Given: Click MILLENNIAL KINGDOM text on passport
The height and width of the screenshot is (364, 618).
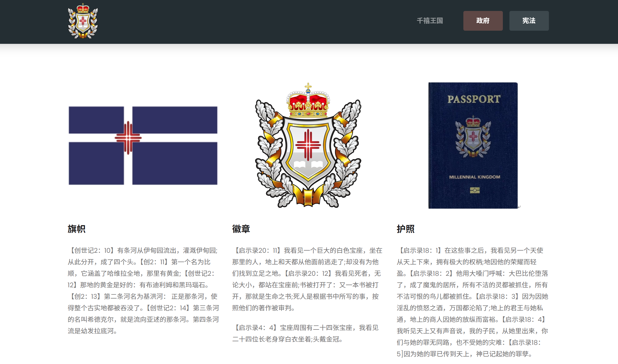Looking at the screenshot, I should click(474, 177).
